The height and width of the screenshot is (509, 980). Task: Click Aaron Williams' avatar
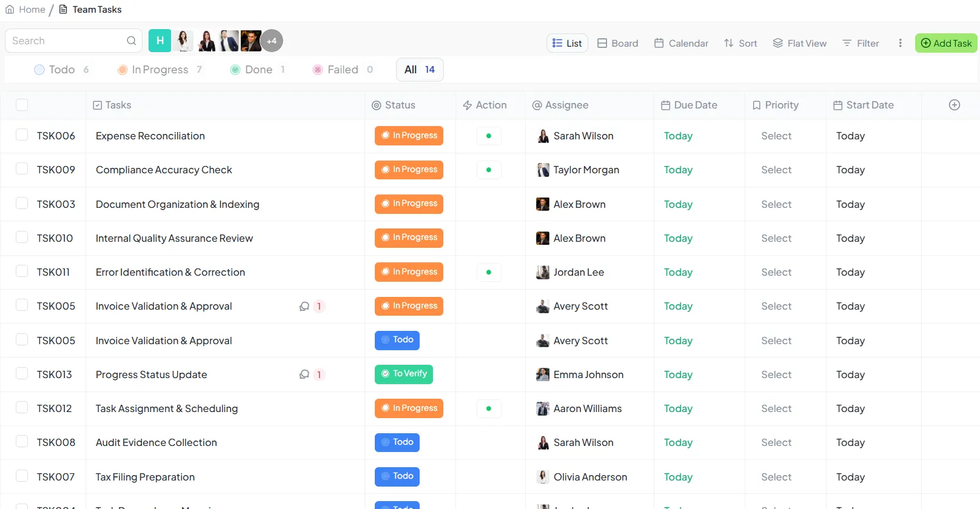click(543, 408)
